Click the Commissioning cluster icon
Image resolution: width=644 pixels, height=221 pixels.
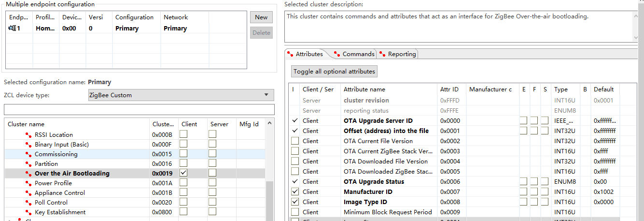[28, 154]
